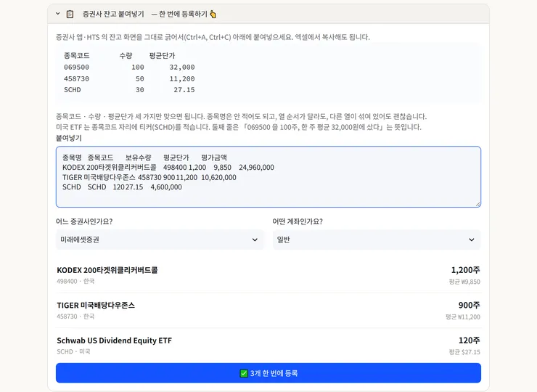This screenshot has width=537, height=392.
Task: Open the 미래에셋증권 brokerage dropdown
Action: [x=160, y=240]
